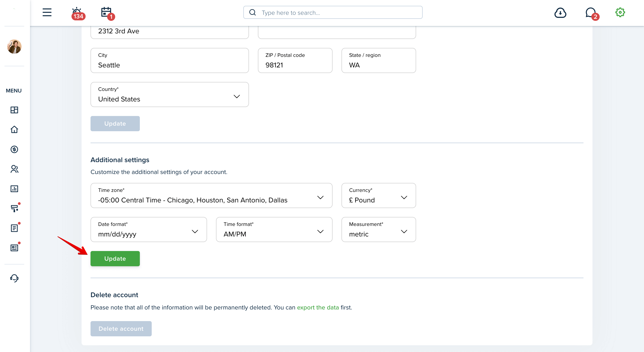The image size is (644, 352).
Task: Click the ZIP / Postal code field
Action: pos(295,60)
